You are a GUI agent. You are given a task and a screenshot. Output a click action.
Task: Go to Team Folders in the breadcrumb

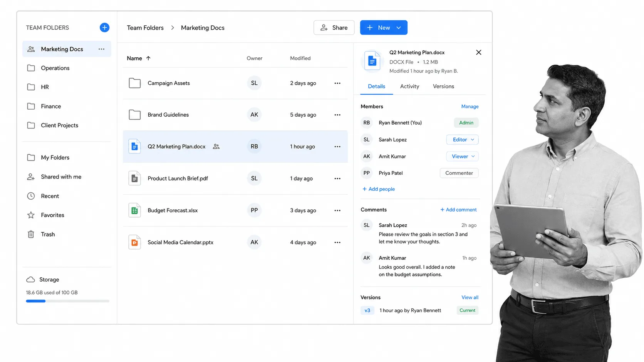(x=145, y=28)
